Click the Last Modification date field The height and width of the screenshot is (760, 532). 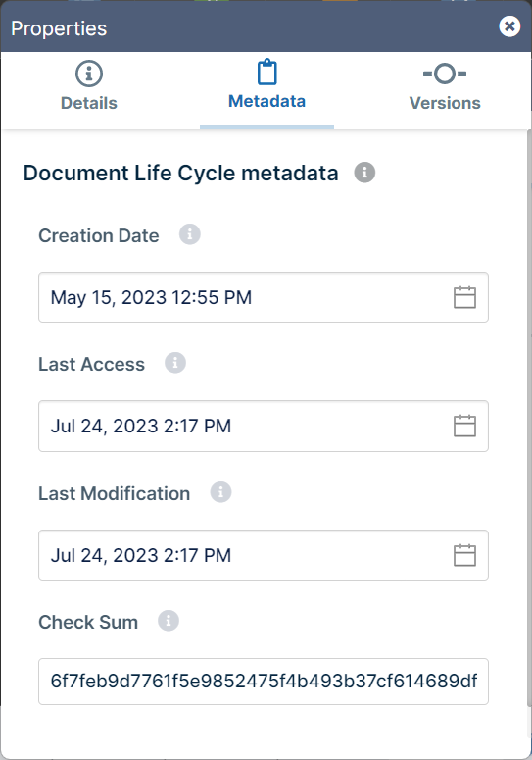tap(264, 555)
